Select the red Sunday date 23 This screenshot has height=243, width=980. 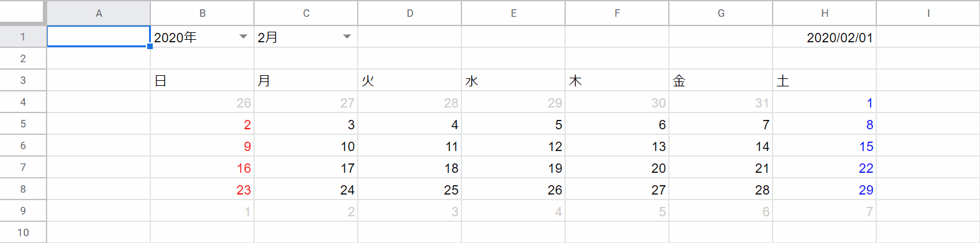point(202,190)
